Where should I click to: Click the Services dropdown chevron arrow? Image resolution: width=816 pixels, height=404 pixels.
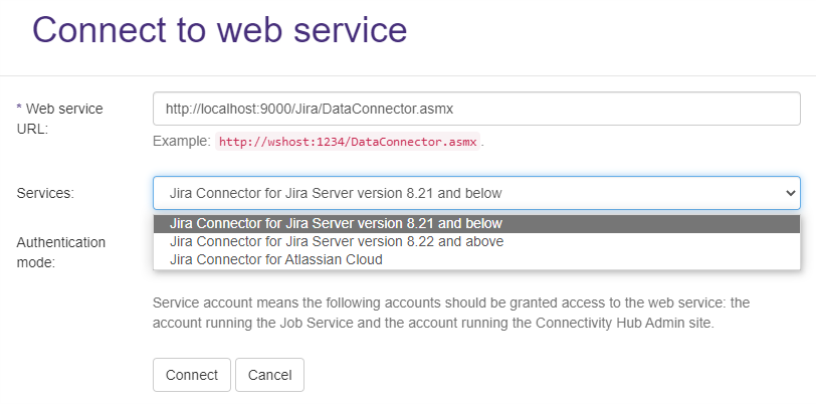point(791,192)
